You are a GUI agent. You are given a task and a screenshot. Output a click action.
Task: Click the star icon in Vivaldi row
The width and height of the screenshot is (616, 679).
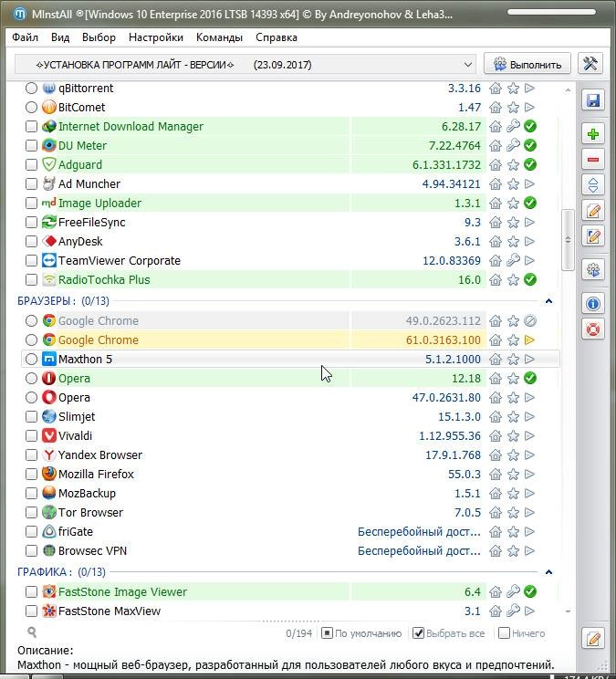[x=513, y=436]
